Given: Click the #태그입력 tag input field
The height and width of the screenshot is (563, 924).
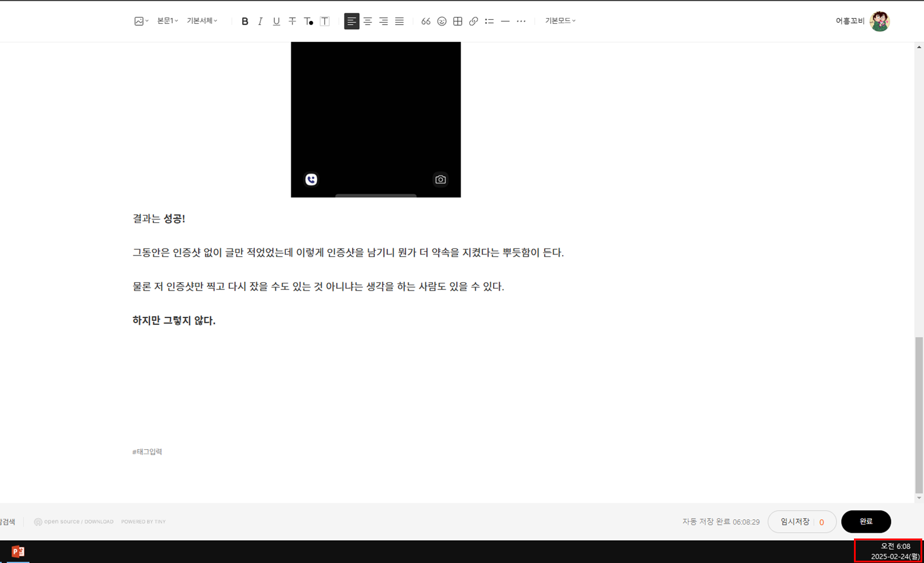Looking at the screenshot, I should coord(147,452).
